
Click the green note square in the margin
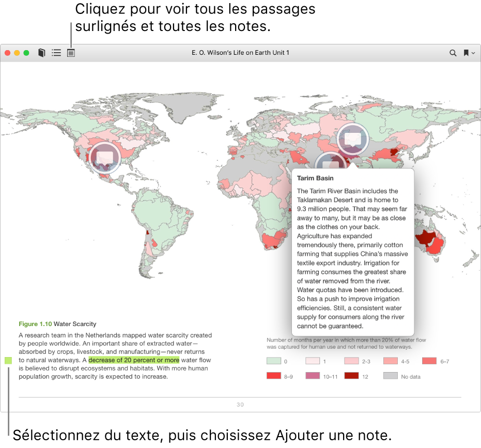8,361
